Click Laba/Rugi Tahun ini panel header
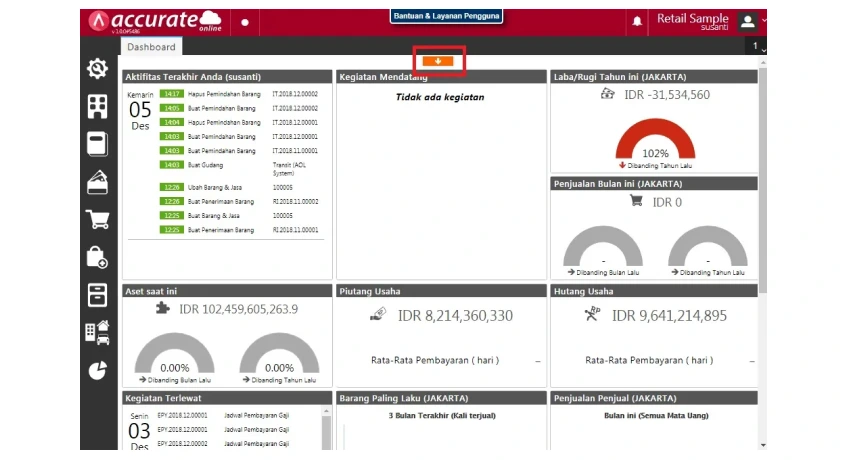Viewport: 847px width, 460px height. point(654,77)
